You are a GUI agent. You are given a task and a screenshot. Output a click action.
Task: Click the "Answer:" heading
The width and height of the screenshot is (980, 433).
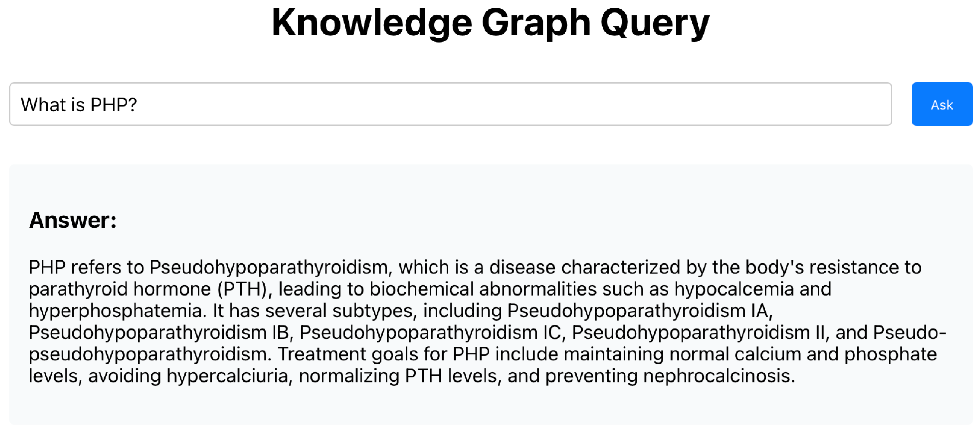73,220
